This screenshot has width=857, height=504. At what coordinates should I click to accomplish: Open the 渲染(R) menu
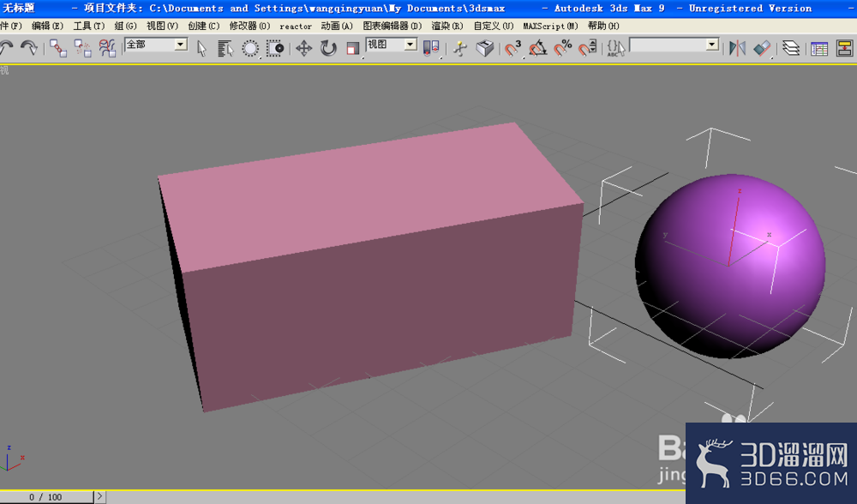[x=447, y=26]
